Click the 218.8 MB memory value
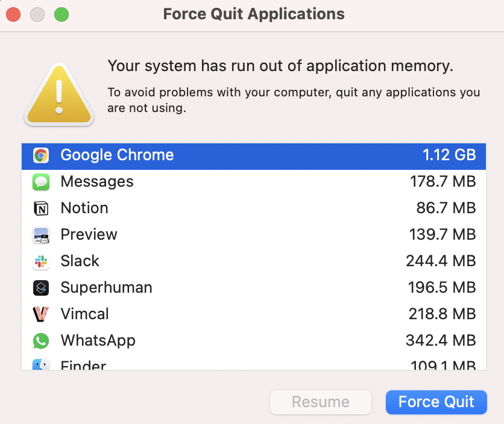The width and height of the screenshot is (504, 424). 442,314
